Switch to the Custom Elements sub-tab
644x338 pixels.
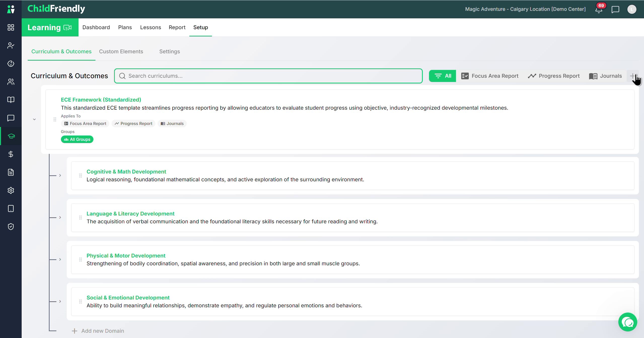[x=121, y=52]
